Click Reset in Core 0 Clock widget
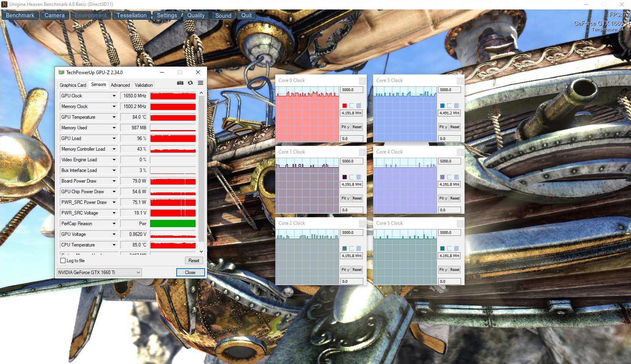 click(x=357, y=127)
